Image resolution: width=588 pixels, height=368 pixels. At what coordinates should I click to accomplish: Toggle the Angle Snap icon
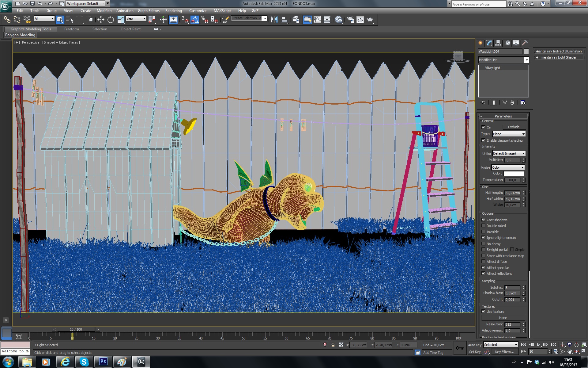pyautogui.click(x=195, y=20)
